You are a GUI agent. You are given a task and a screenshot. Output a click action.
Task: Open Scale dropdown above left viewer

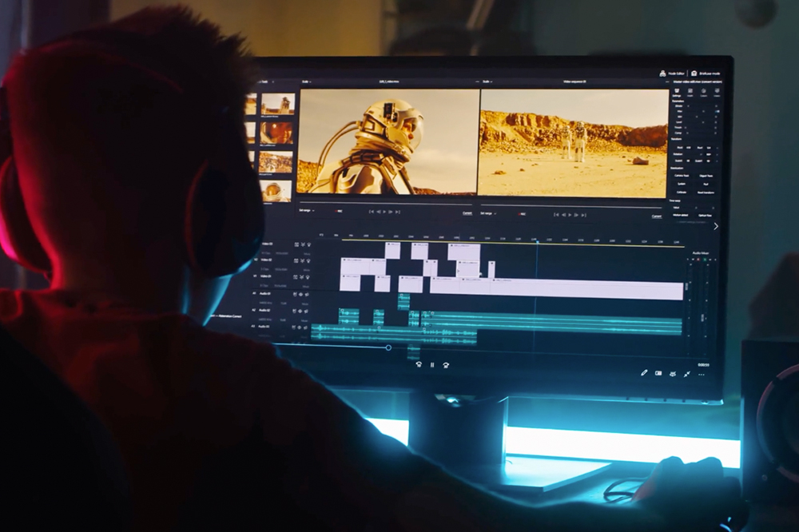pyautogui.click(x=307, y=81)
